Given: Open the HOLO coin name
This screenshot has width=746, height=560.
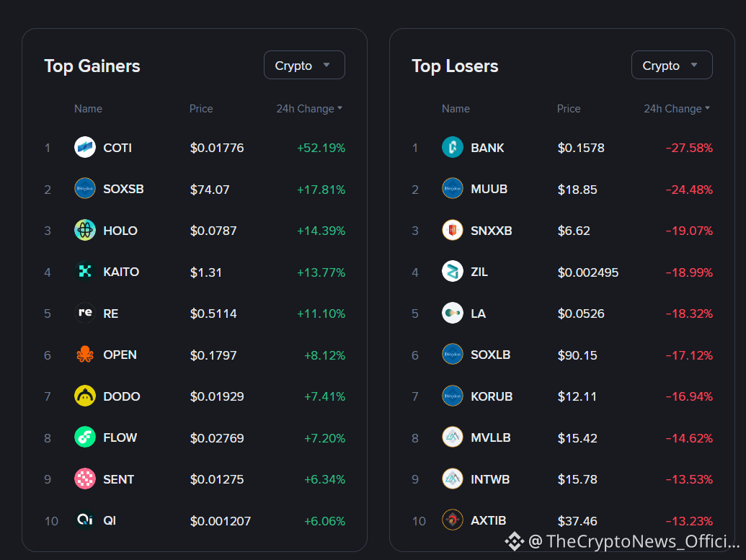Looking at the screenshot, I should point(120,231).
